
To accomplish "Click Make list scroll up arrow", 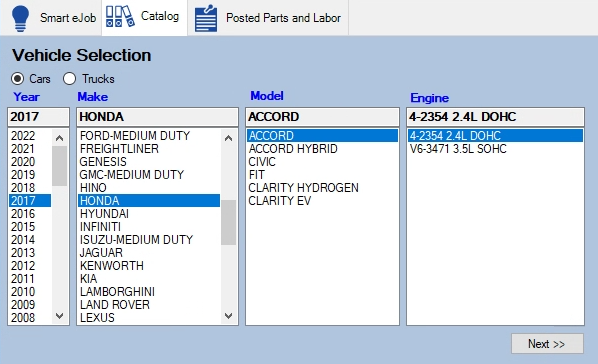I will [228, 138].
